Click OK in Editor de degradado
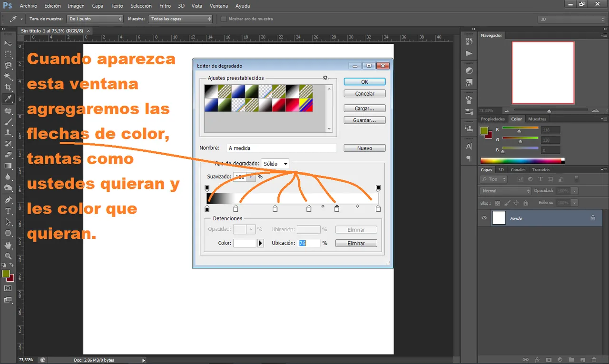Viewport: 609px width, 364px height. [364, 82]
